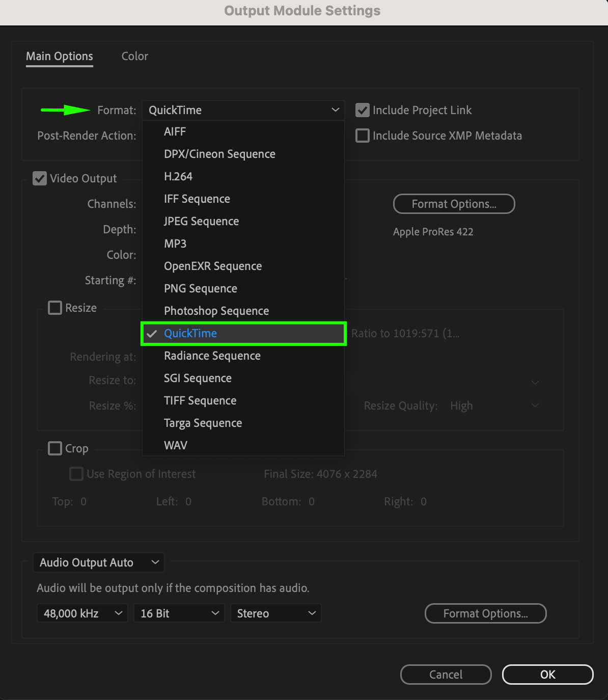Expand the 48,000 kHz sample rate dropdown
This screenshot has height=700, width=608.
[x=82, y=613]
